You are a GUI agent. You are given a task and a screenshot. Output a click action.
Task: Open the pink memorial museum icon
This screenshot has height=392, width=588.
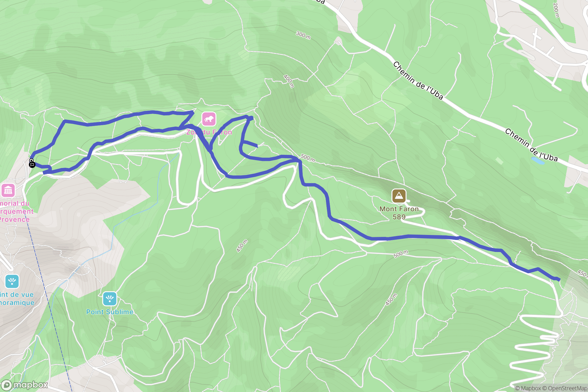(x=8, y=191)
